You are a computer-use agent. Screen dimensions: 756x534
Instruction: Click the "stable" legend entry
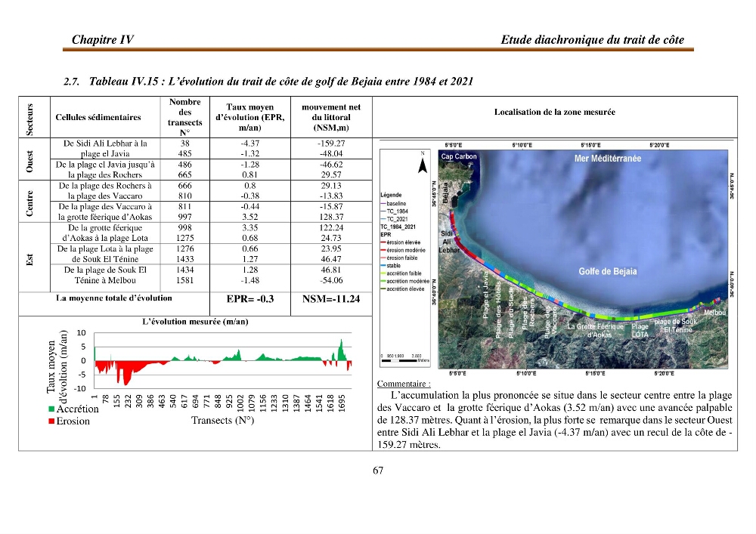point(391,265)
